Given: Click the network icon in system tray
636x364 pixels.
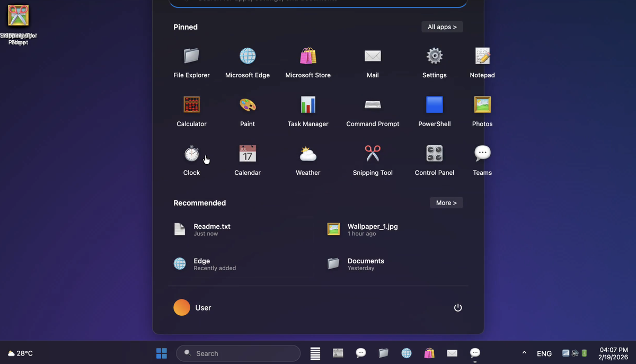Looking at the screenshot, I should point(566,353).
